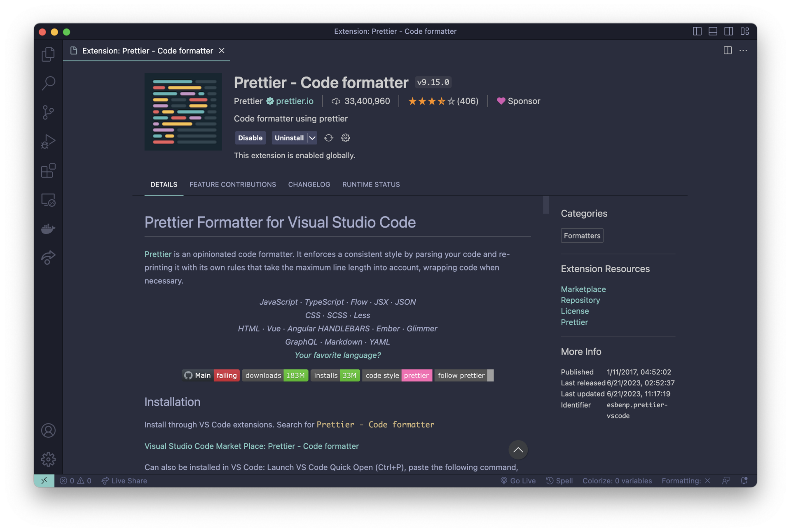The image size is (791, 532).
Task: Click the downloads 183M badge
Action: tap(275, 376)
